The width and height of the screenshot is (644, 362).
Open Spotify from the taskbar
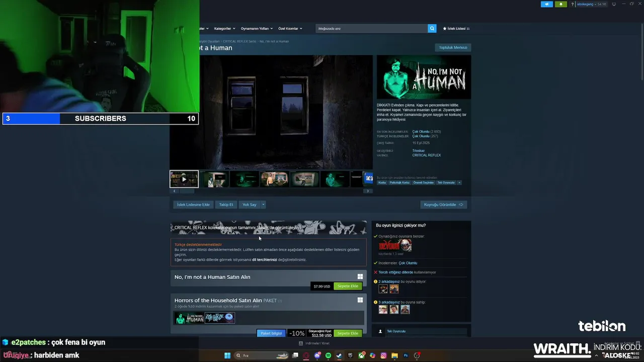[328, 355]
